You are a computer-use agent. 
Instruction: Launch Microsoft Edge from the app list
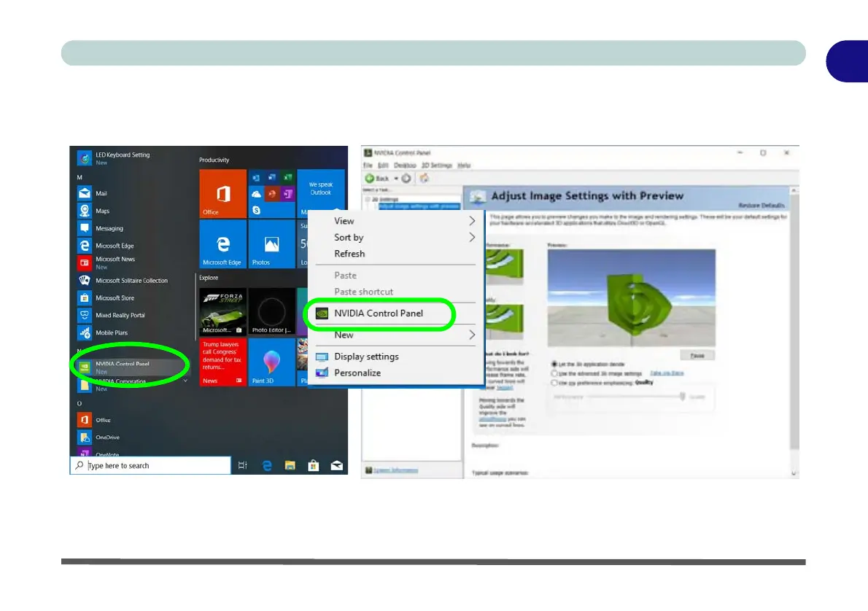coord(84,245)
